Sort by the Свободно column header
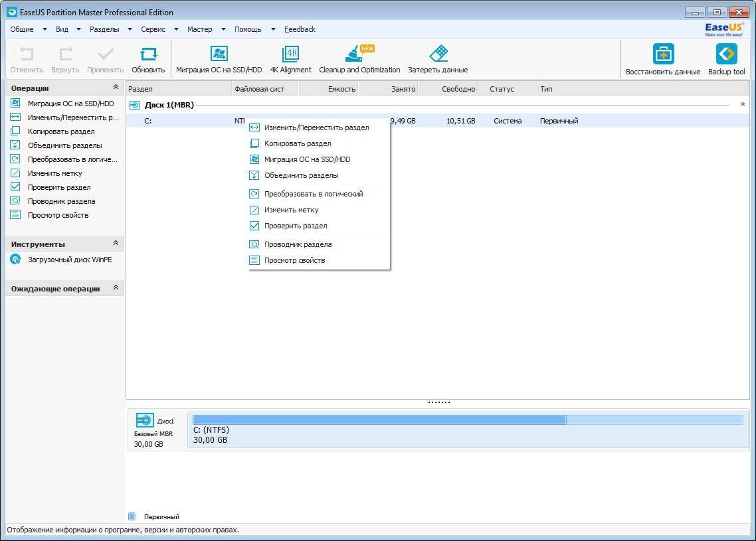The image size is (756, 541). [448, 89]
